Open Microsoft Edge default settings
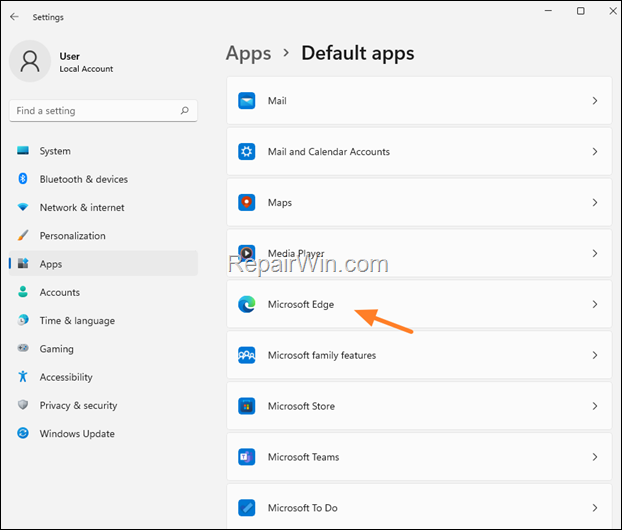 (419, 304)
